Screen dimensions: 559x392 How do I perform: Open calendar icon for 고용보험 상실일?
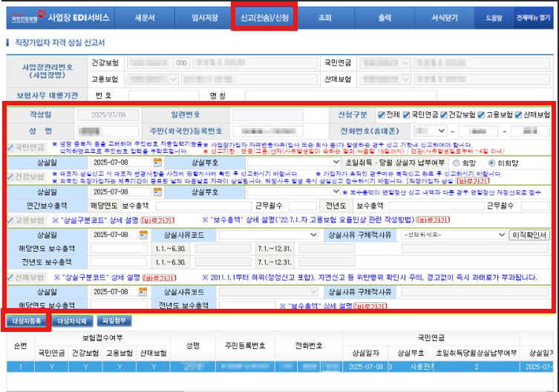click(143, 235)
